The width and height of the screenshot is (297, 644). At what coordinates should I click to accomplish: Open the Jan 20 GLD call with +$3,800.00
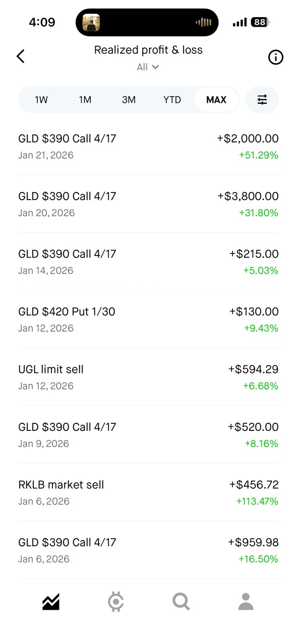pos(148,204)
